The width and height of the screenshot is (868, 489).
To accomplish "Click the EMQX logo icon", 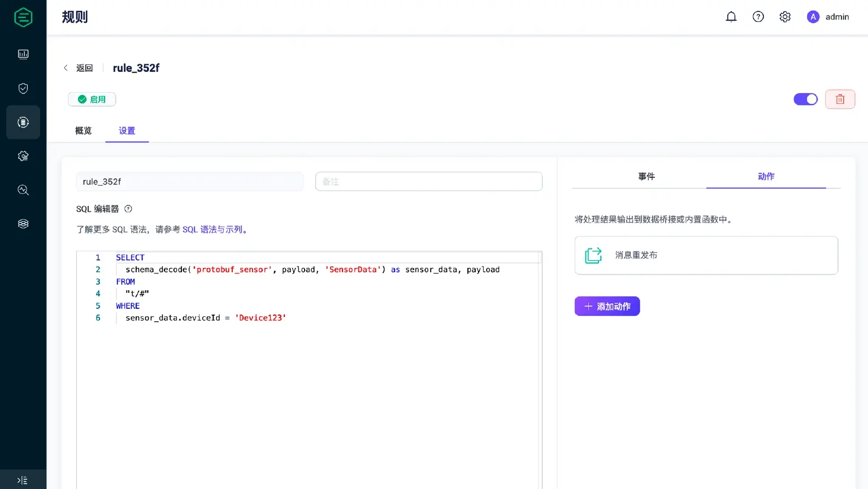I will point(23,18).
